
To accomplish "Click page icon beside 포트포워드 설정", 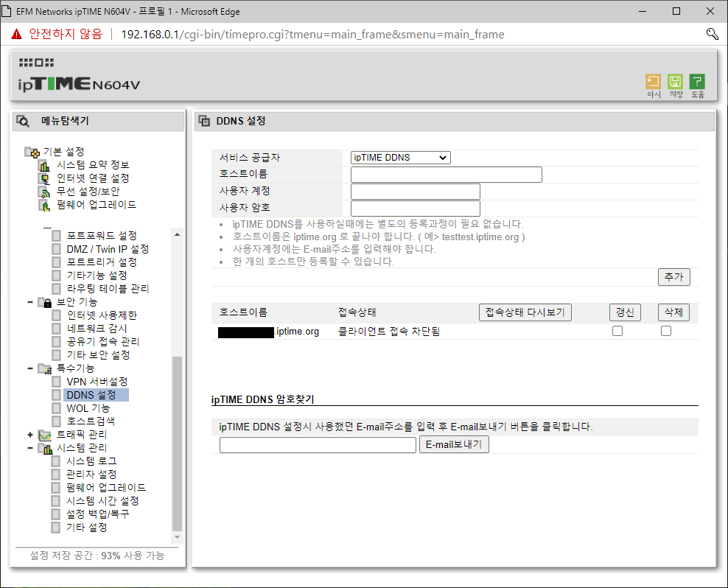I will tap(56, 236).
